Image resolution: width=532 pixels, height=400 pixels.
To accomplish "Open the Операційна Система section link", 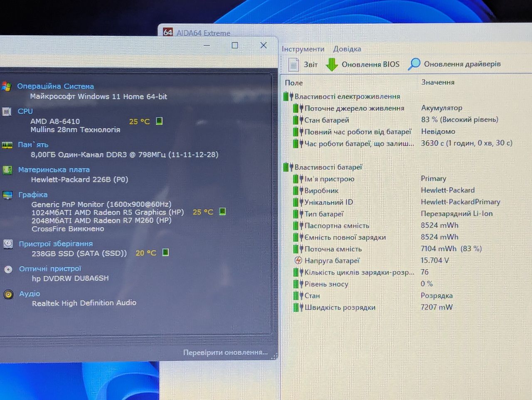I will 55,86.
